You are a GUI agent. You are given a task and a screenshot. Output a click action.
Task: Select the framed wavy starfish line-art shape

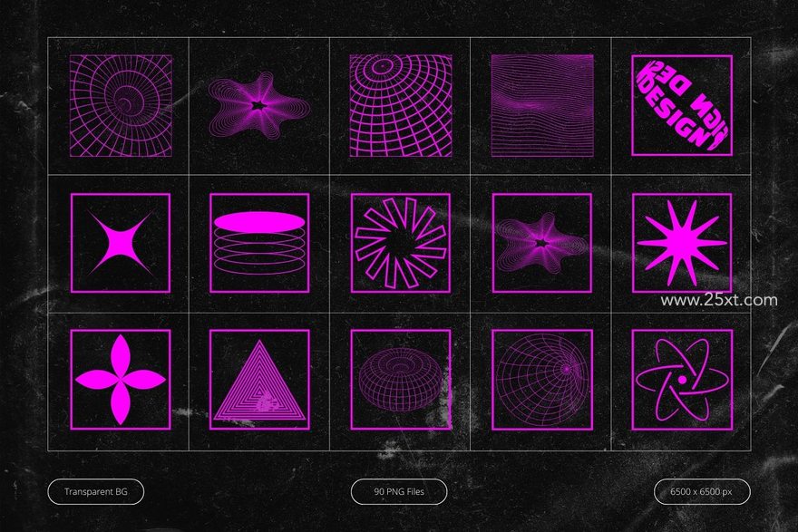point(542,243)
